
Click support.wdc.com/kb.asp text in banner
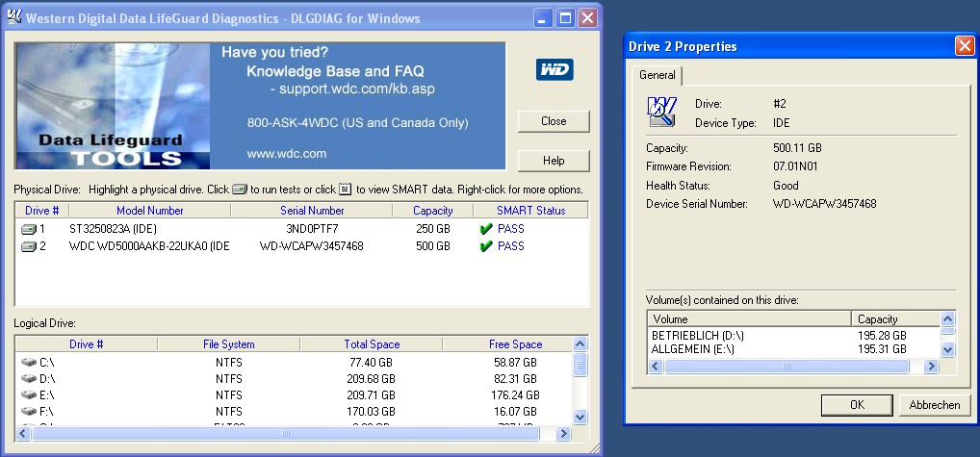[x=357, y=89]
